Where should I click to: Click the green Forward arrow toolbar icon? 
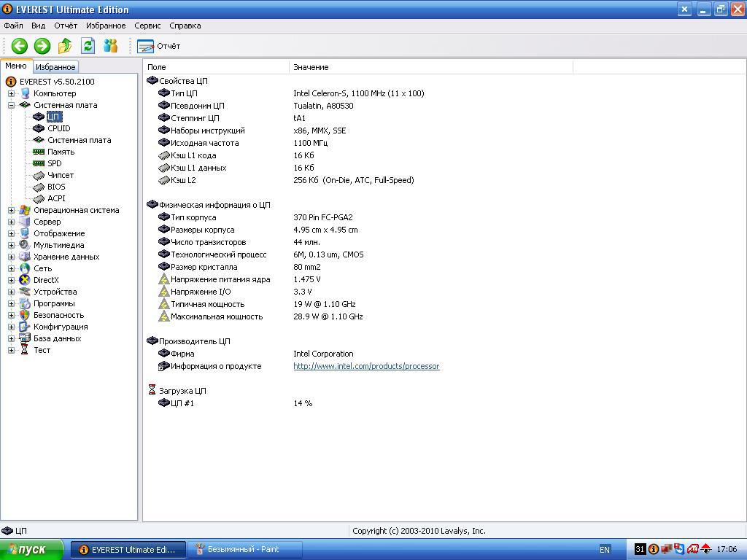[42, 46]
